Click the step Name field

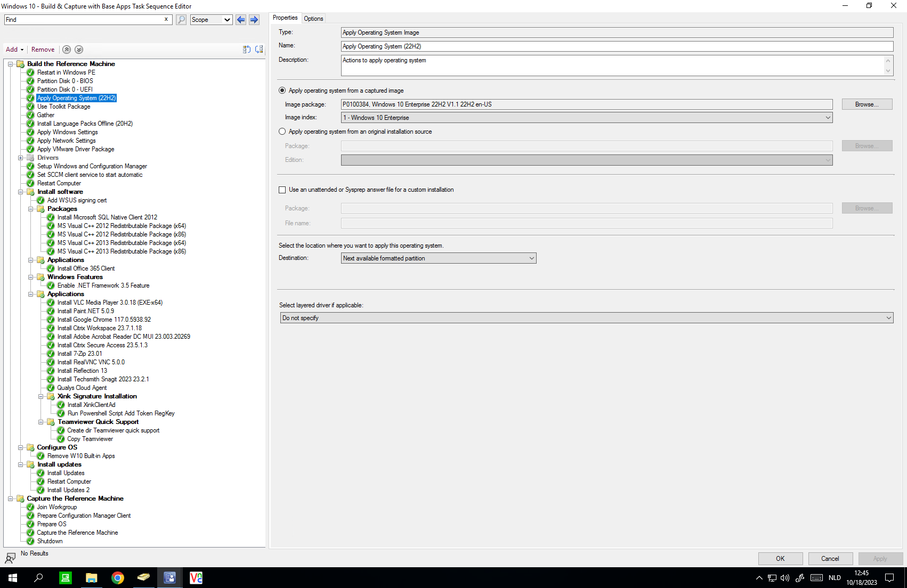click(x=617, y=46)
